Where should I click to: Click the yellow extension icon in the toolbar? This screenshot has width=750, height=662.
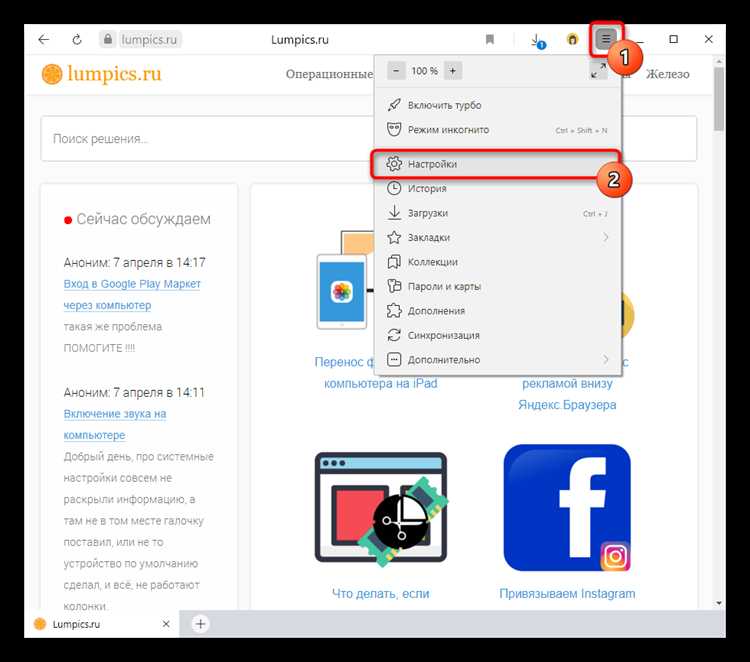coord(572,39)
